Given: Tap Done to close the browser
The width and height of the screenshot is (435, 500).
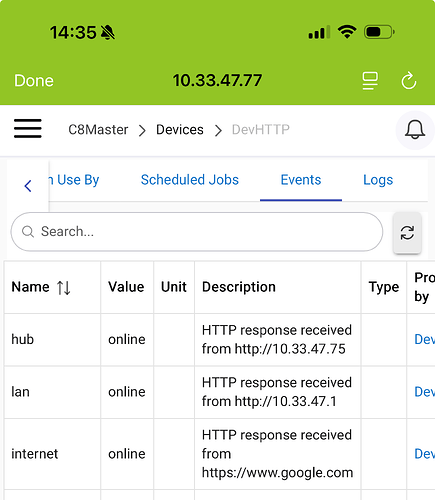Looking at the screenshot, I should [x=34, y=81].
